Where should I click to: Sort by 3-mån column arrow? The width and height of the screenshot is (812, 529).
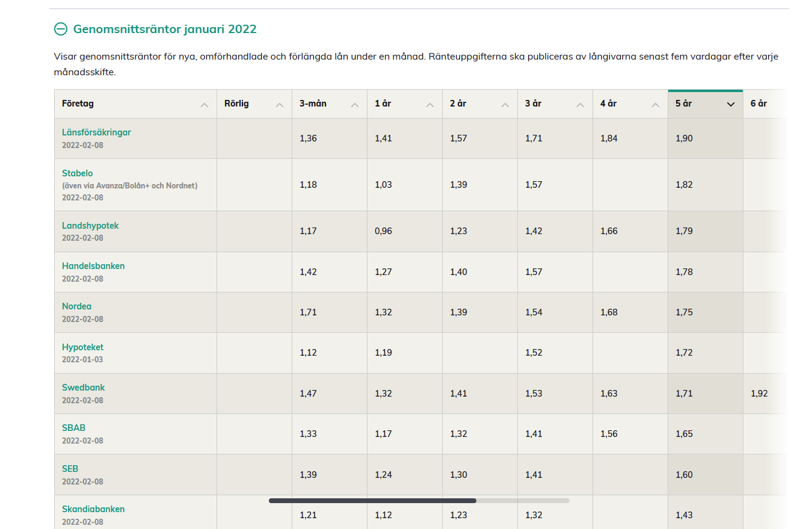tap(354, 104)
